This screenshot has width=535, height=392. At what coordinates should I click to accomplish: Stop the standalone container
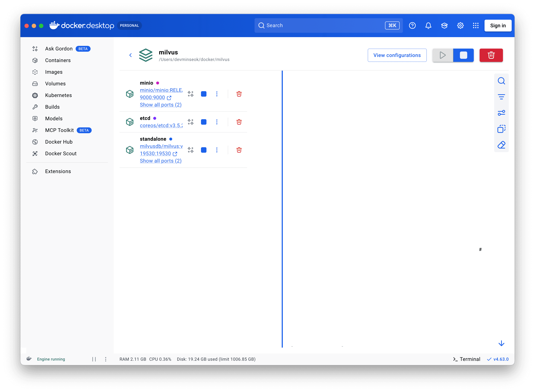(x=204, y=150)
